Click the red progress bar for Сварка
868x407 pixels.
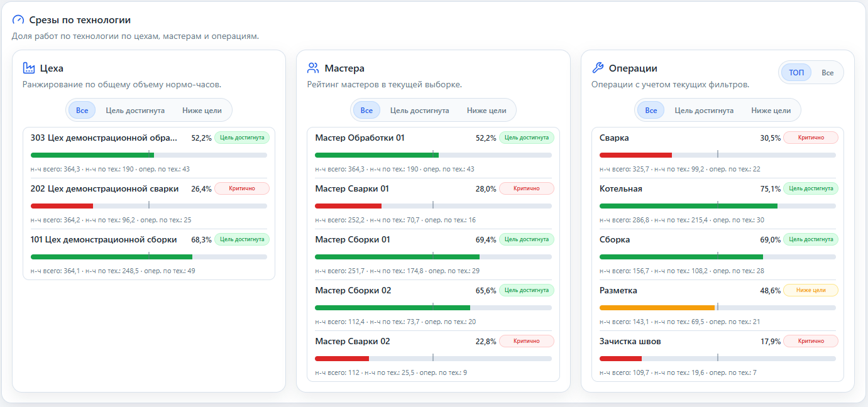click(635, 155)
